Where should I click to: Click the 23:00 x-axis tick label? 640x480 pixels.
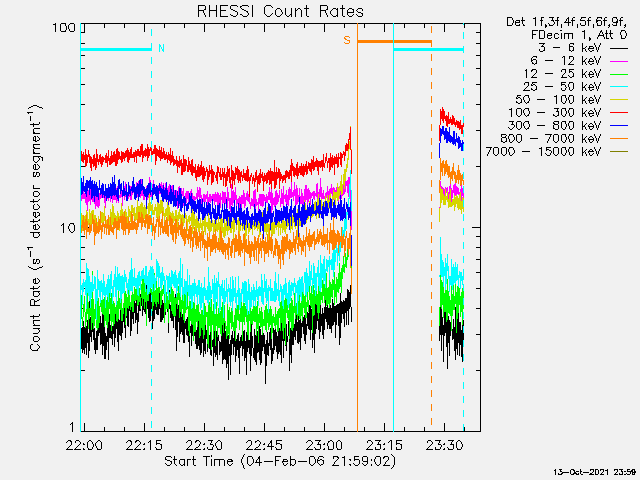pyautogui.click(x=324, y=445)
